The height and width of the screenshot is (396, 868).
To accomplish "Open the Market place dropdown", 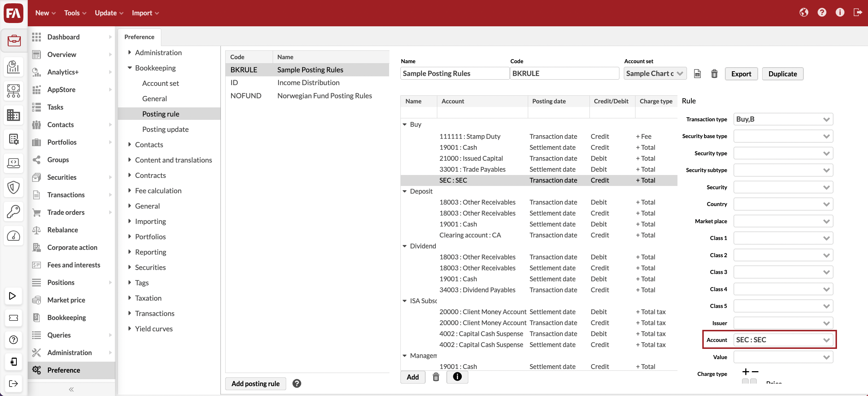I will click(783, 221).
